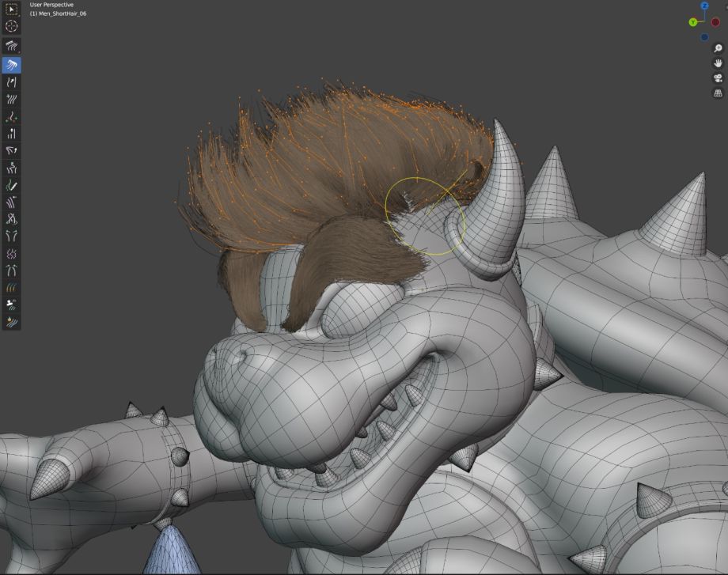This screenshot has width=728, height=575.
Task: Click the 'User Perspective' viewport label
Action: coord(51,5)
